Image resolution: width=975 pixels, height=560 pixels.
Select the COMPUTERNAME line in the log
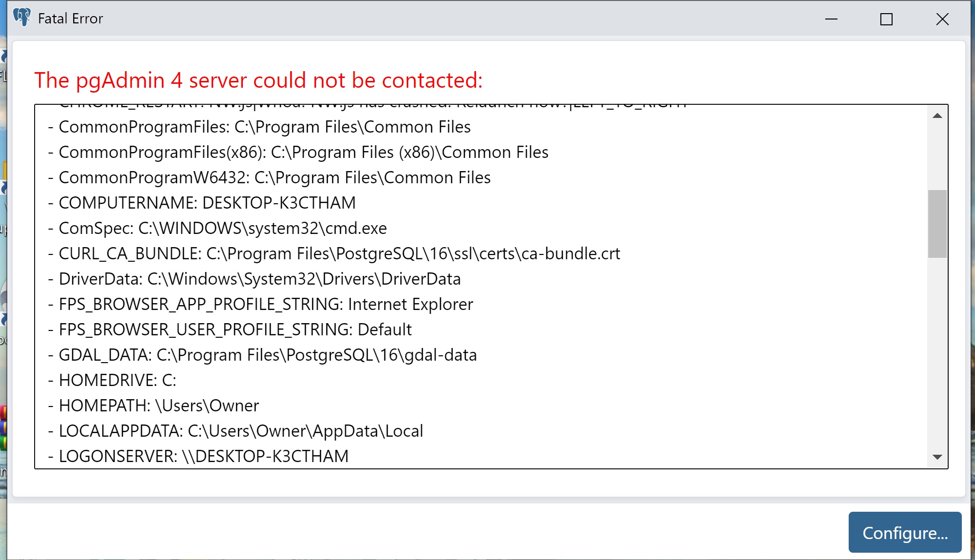pyautogui.click(x=207, y=203)
